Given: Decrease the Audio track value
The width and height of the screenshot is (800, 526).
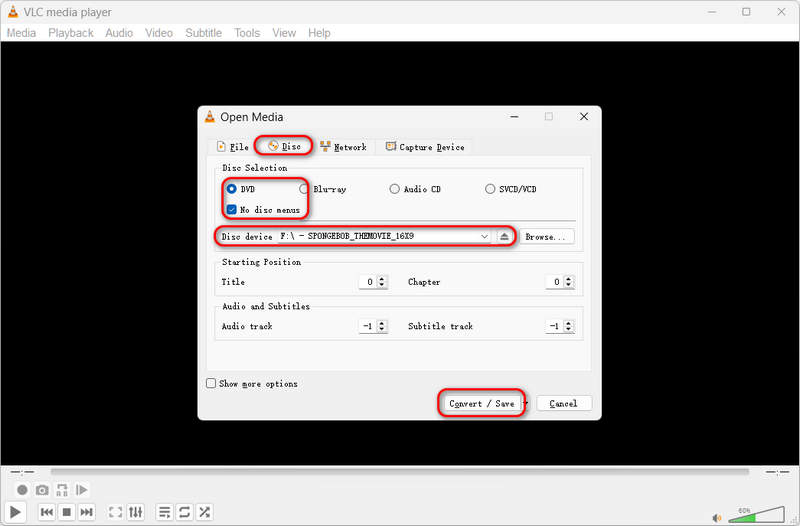Looking at the screenshot, I should coord(382,329).
